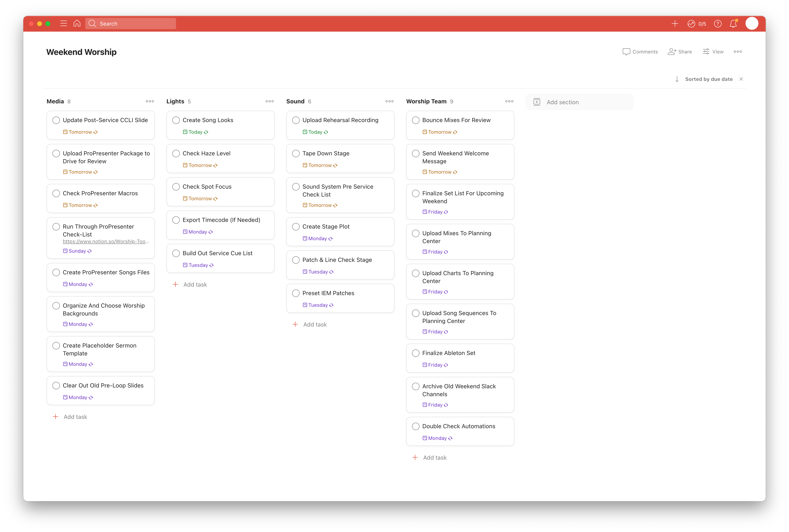The height and width of the screenshot is (532, 789).
Task: Go to Home via house icon
Action: pos(77,24)
